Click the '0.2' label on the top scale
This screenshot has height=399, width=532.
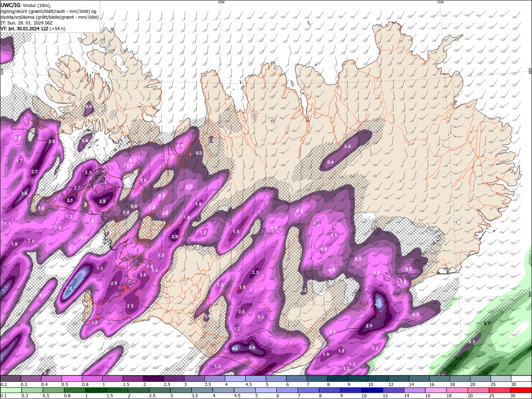[3, 384]
